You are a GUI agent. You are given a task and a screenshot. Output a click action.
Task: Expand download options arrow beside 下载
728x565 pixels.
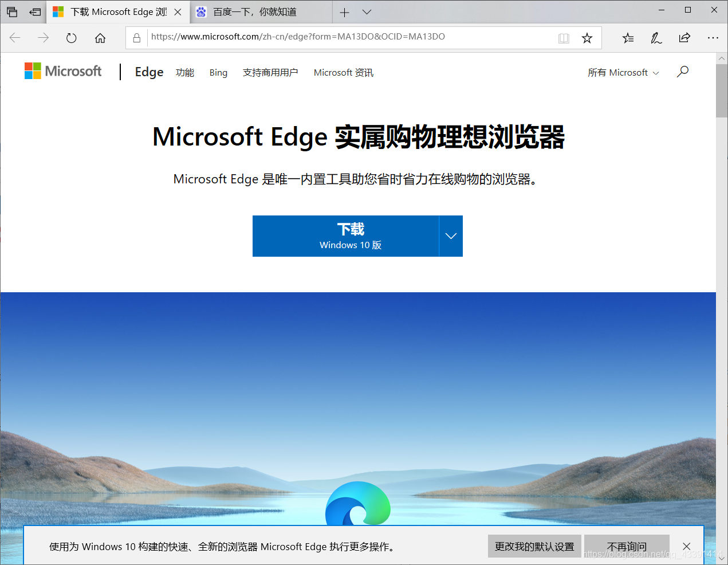coord(451,236)
